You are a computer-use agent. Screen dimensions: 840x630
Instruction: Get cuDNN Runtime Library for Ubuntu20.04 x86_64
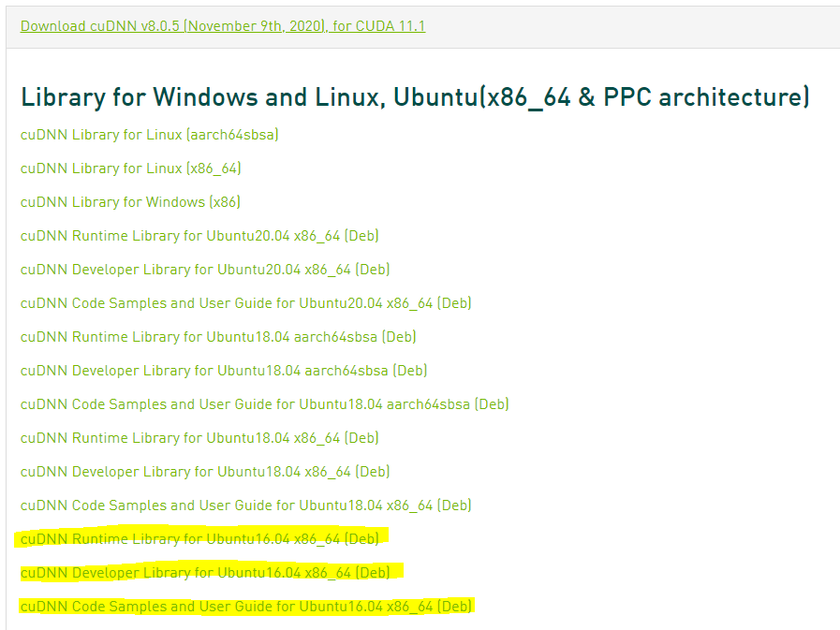tap(199, 236)
